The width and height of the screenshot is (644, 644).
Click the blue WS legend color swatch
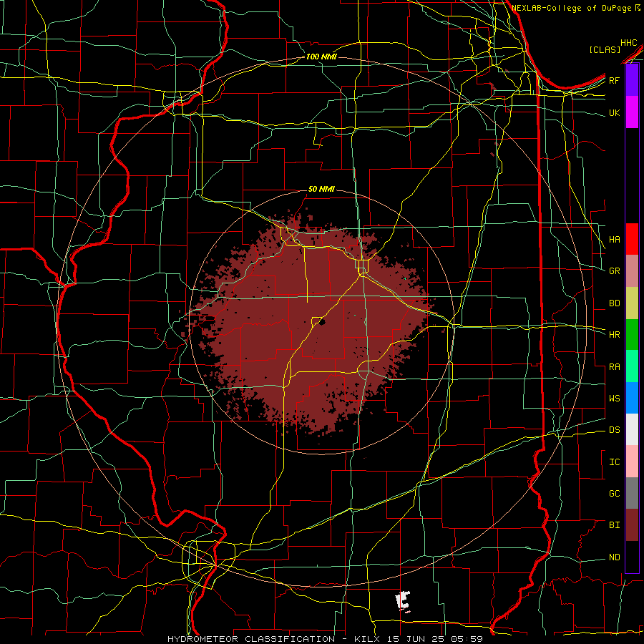coord(632,398)
